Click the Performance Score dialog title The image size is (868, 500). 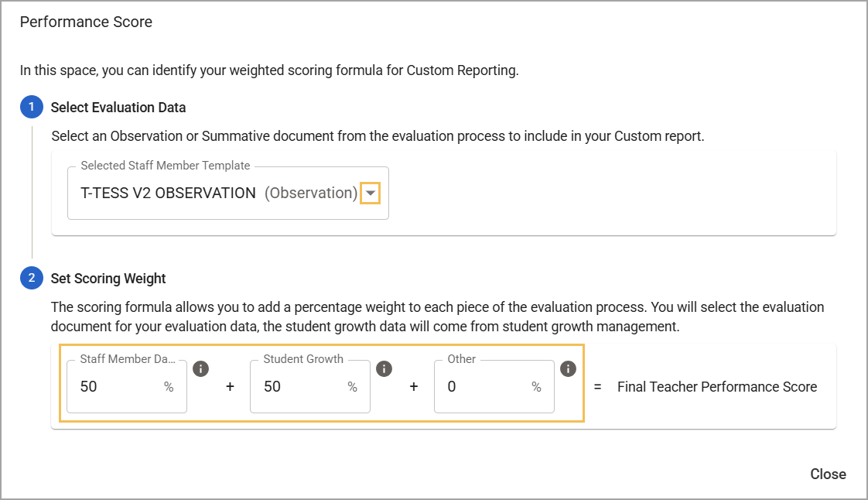(x=87, y=22)
